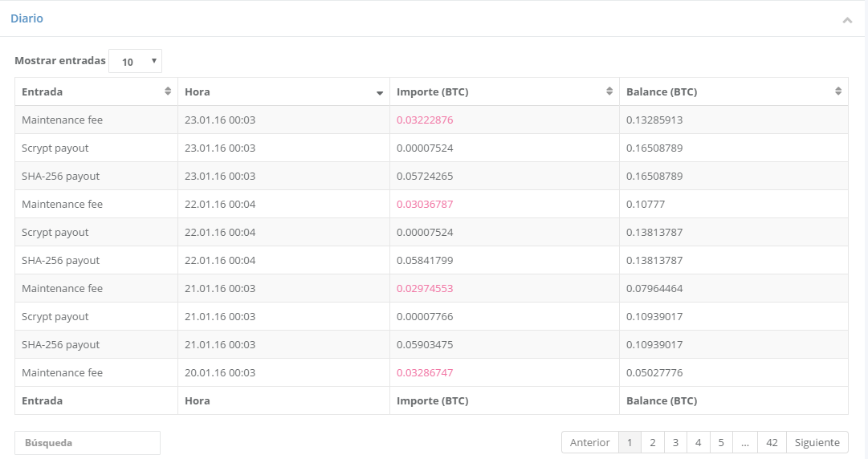Sort by Importe (BTC) column arrows
Image resolution: width=868 pixels, height=459 pixels.
[x=609, y=91]
